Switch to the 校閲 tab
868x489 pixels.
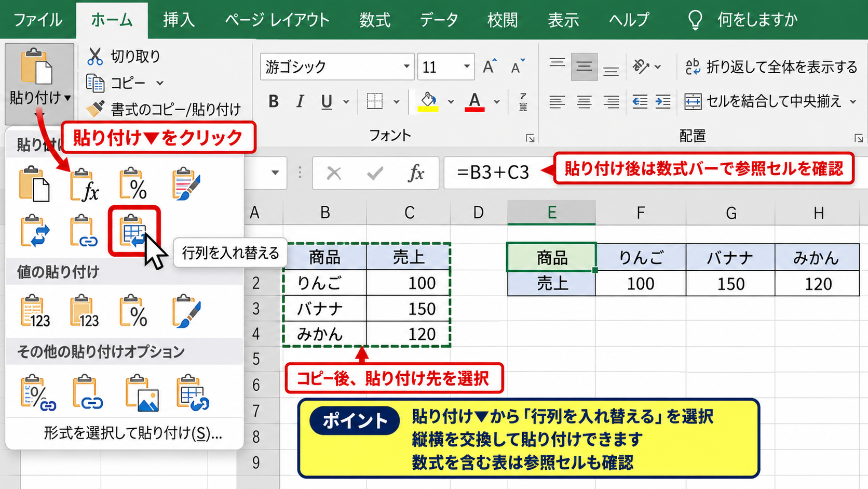503,20
